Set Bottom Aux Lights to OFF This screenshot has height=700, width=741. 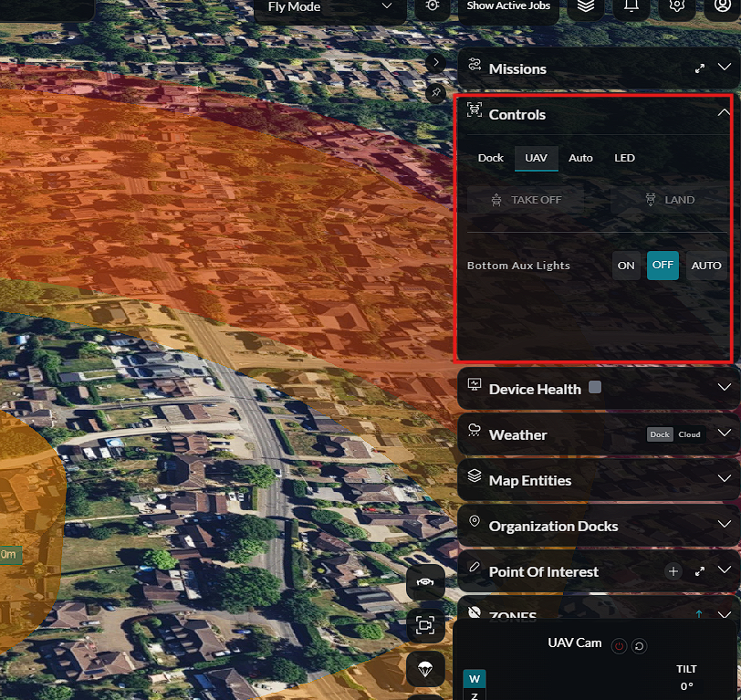pyautogui.click(x=663, y=266)
